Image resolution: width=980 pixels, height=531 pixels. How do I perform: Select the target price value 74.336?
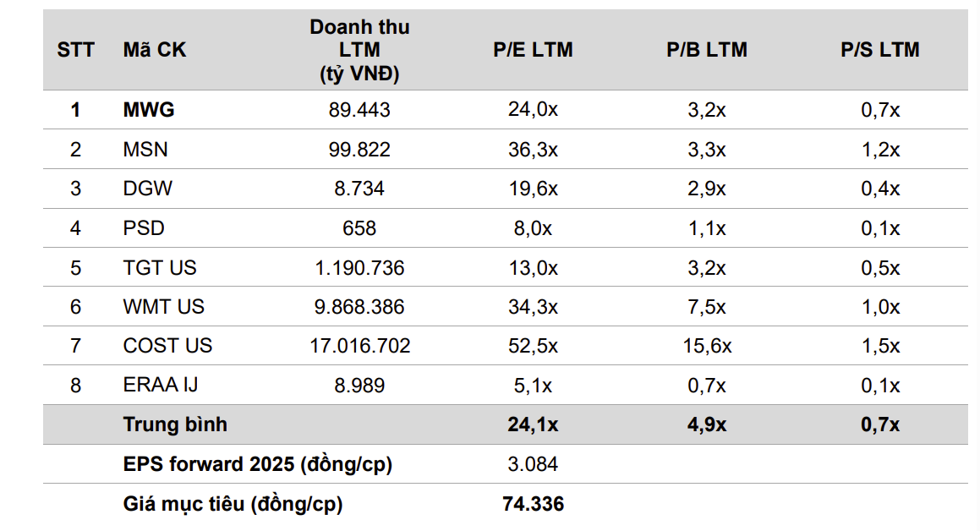coord(533,505)
